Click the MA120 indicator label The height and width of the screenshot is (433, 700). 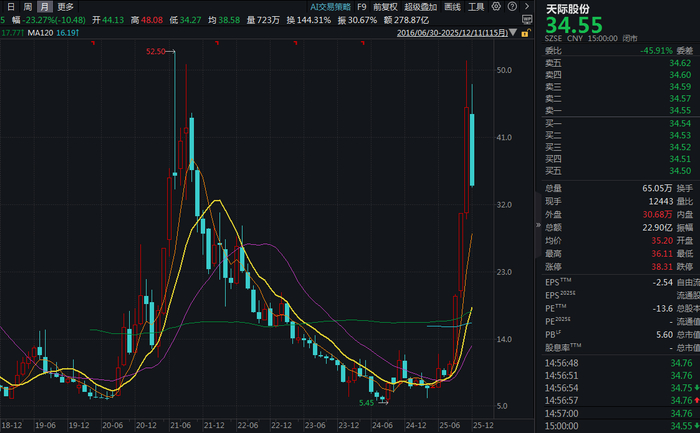click(x=40, y=33)
